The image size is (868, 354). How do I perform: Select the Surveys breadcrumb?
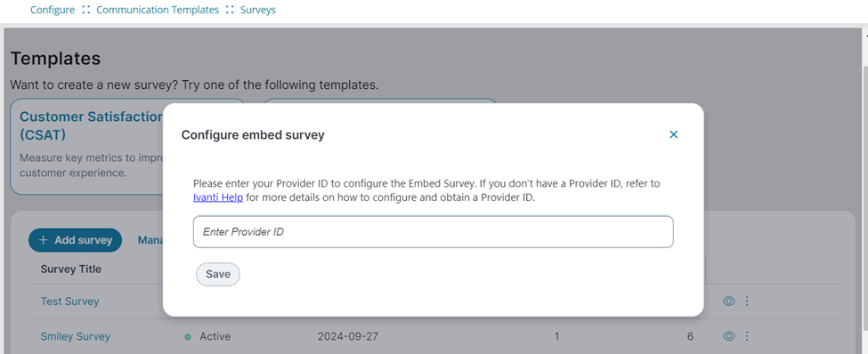[x=258, y=10]
